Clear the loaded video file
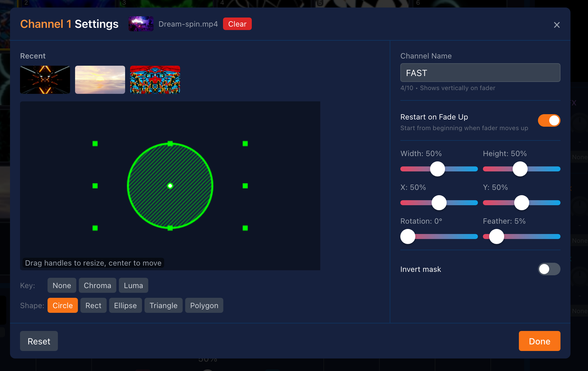This screenshot has height=371, width=588. pyautogui.click(x=237, y=24)
